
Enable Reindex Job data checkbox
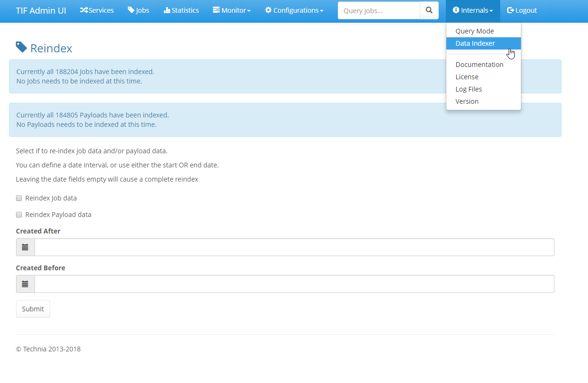tap(19, 198)
